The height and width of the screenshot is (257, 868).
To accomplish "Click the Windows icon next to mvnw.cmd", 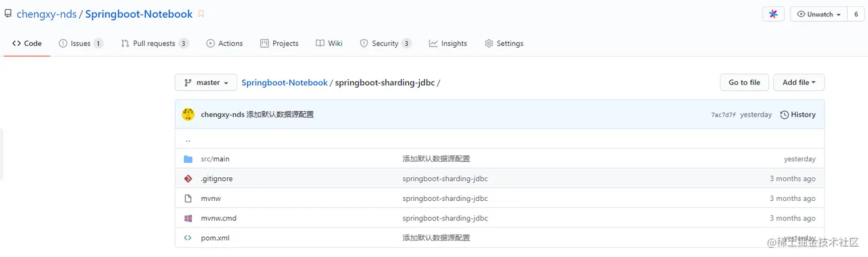I will (188, 218).
